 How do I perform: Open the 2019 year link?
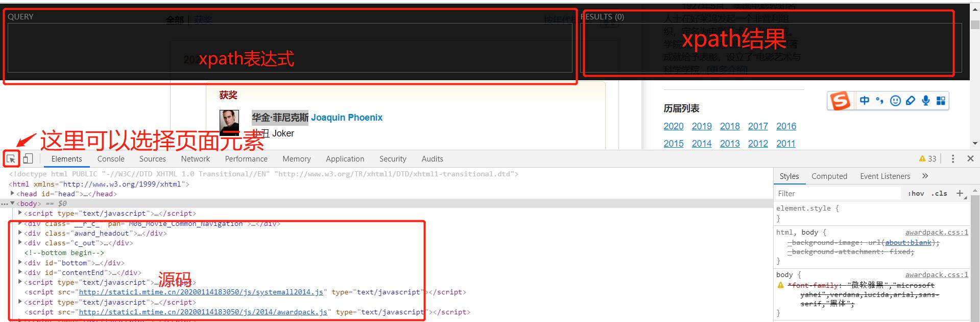click(702, 126)
